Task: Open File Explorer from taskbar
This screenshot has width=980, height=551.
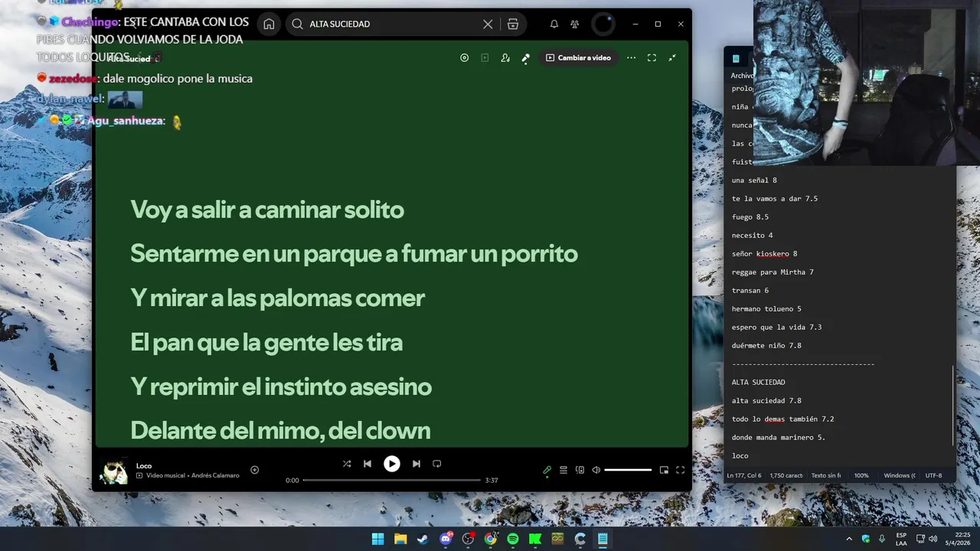Action: (x=400, y=539)
